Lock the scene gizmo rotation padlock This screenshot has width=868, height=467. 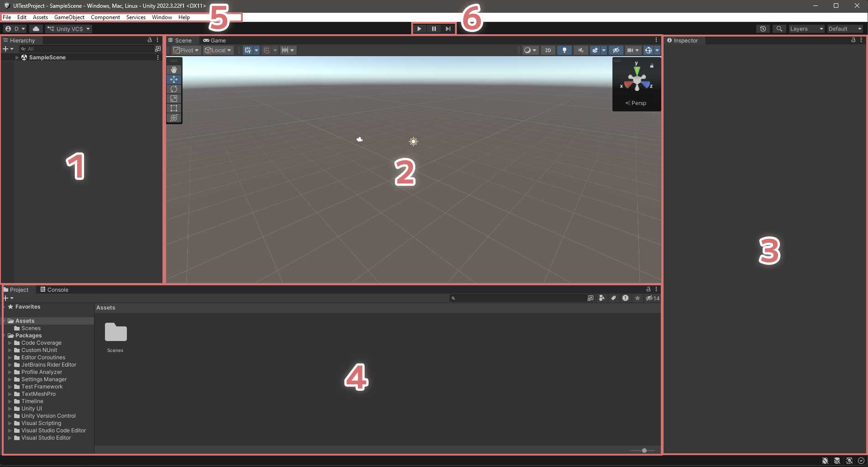(652, 66)
